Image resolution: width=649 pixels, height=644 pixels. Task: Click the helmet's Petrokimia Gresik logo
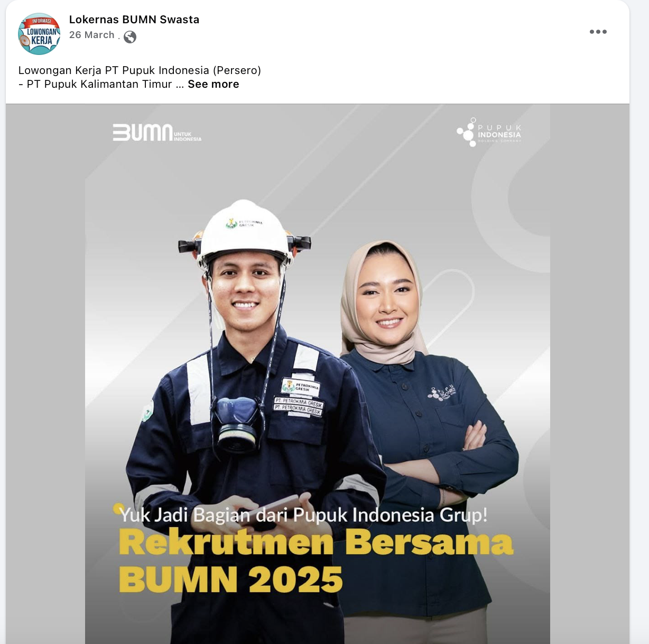click(244, 223)
